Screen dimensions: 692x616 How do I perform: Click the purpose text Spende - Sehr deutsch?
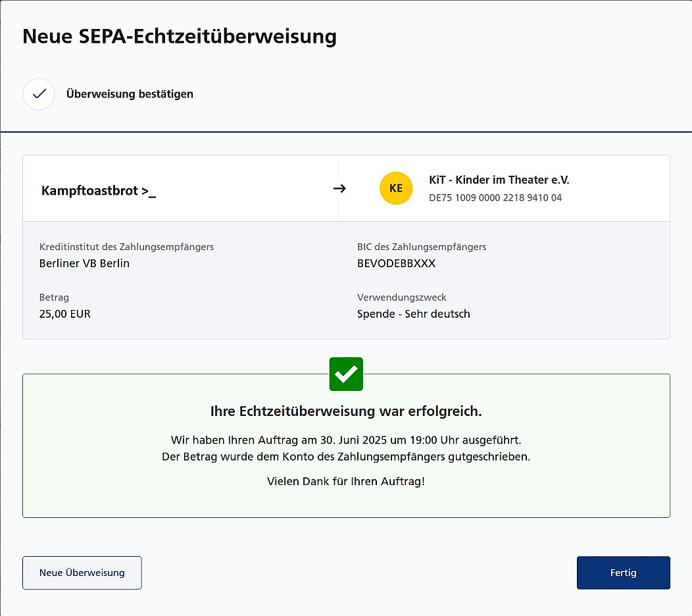click(x=413, y=314)
